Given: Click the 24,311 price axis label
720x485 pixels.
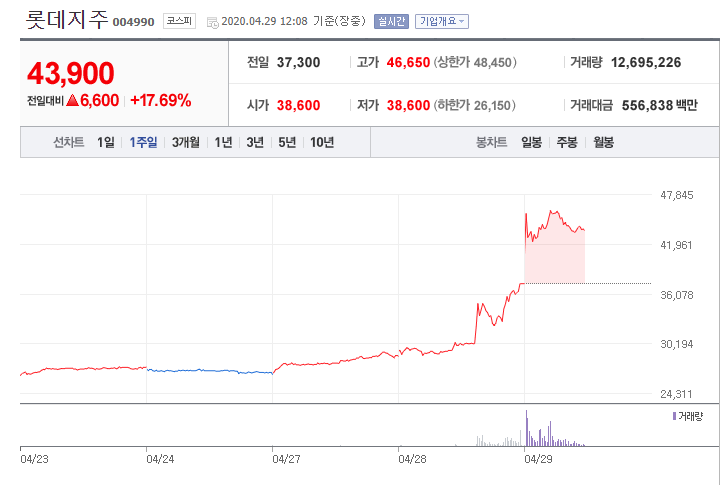Looking at the screenshot, I should coord(676,394).
